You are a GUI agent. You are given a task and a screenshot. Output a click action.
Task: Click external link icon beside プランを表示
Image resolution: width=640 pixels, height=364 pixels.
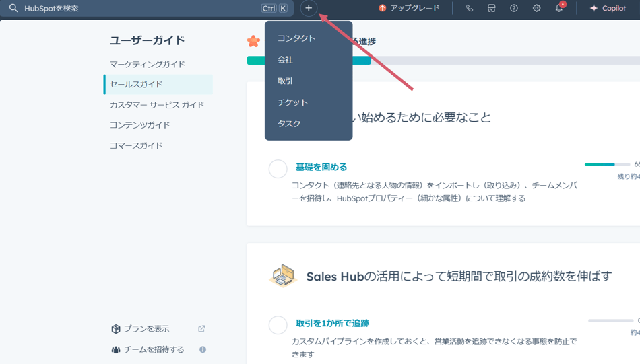201,328
